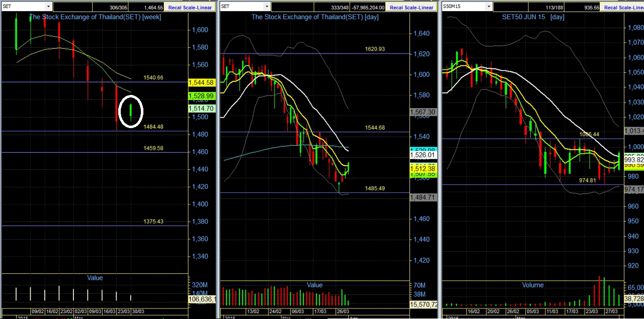Click Recal Scale-Linear on the SET50 chart
Image resolution: width=644 pixels, height=319 pixels.
click(x=624, y=8)
